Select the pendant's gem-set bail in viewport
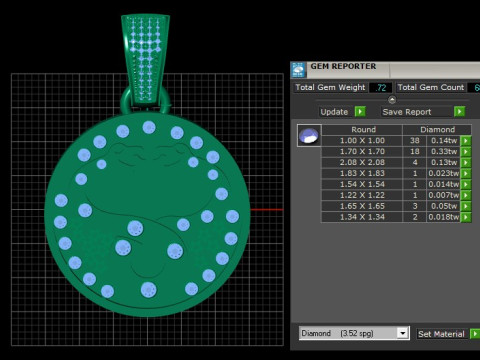Image resolution: width=480 pixels, height=360 pixels. click(145, 60)
